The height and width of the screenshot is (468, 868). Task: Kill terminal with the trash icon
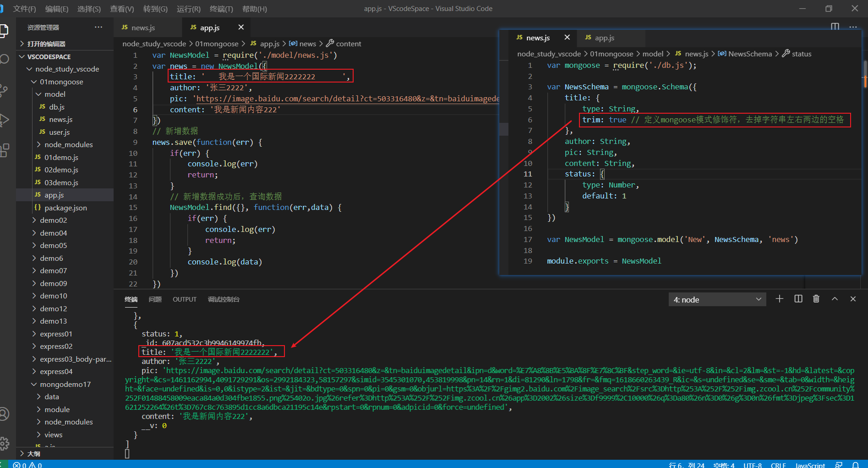816,299
